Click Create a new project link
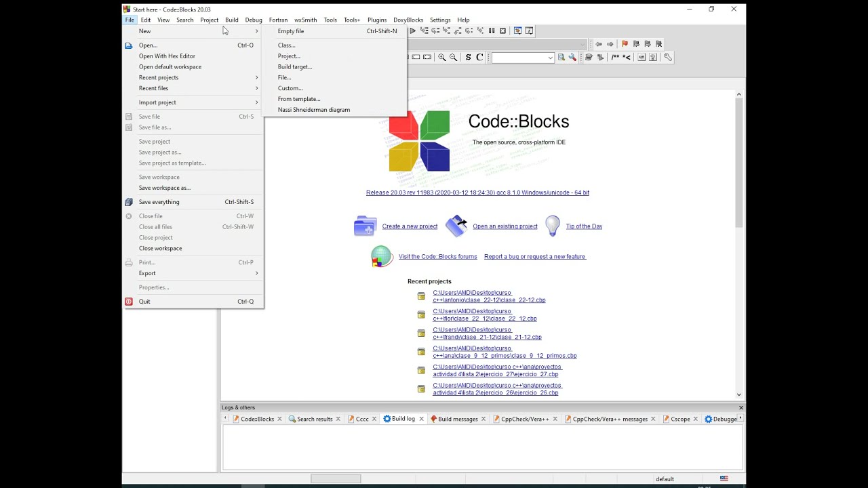 point(410,226)
